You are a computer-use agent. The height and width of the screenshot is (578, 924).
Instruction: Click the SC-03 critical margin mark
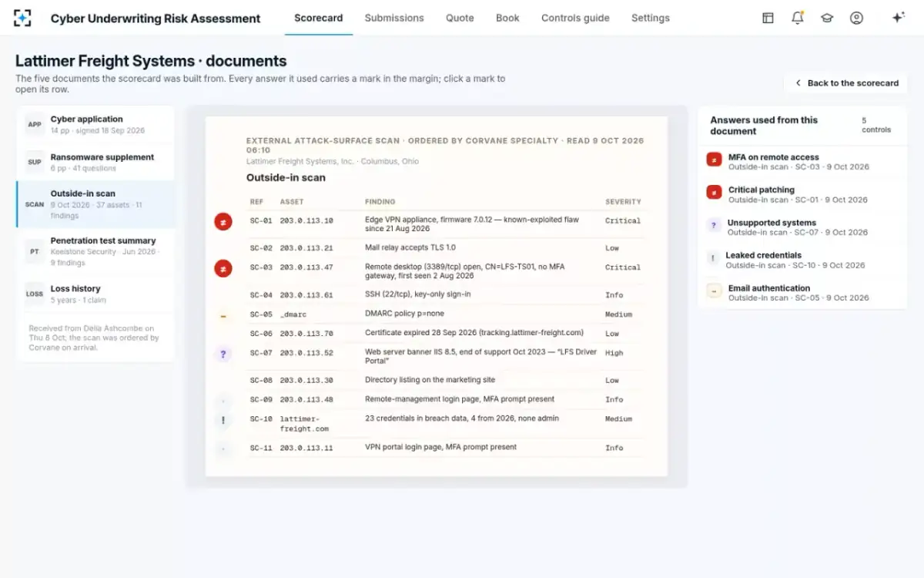pos(223,268)
